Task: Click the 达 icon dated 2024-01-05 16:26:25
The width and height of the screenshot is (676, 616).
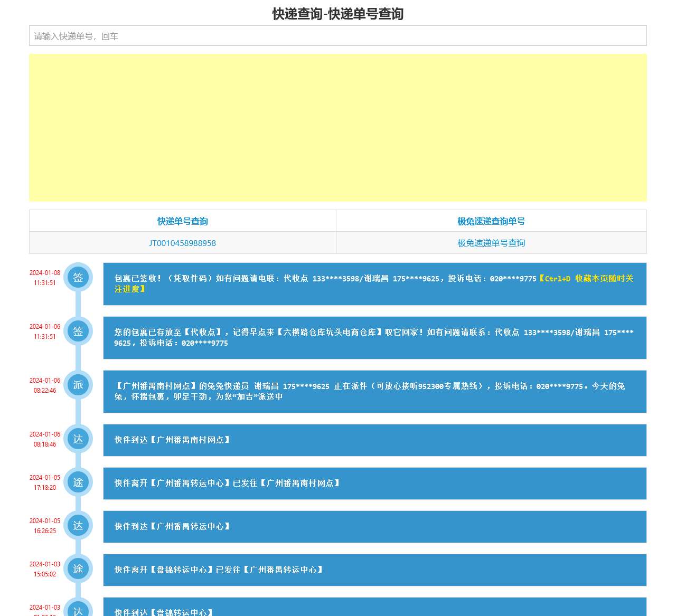Action: pos(78,526)
